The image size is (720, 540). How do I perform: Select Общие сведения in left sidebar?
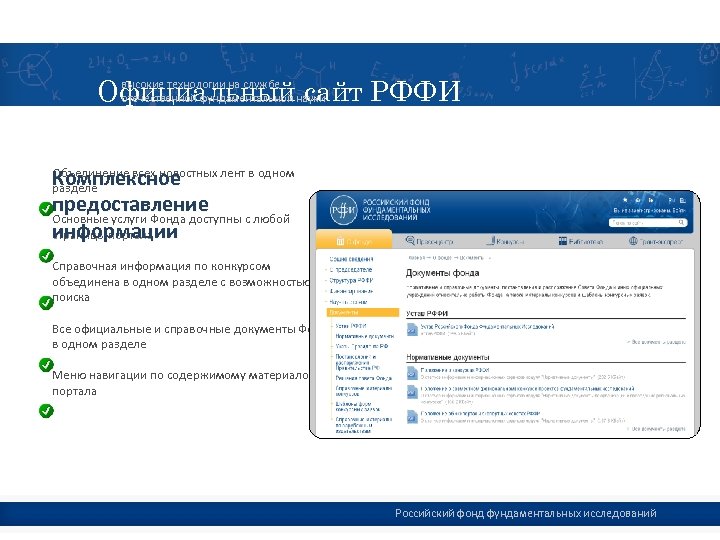(351, 259)
